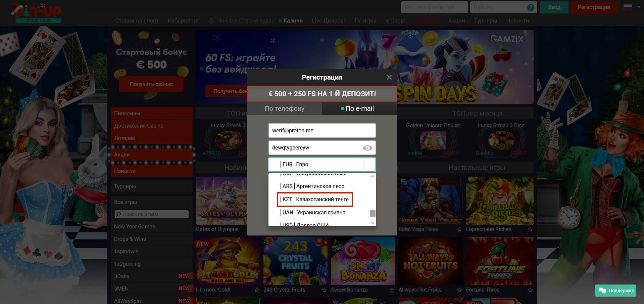Add Baba Yaga Tales to favorites star
644x304 pixels.
(x=459, y=229)
